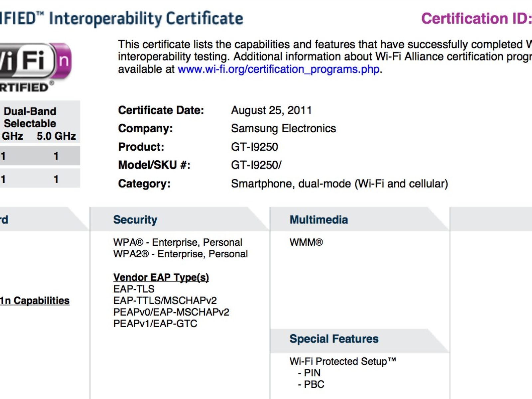Click the Vendor EAP Type(s) heading
532x399 pixels.
click(x=161, y=277)
